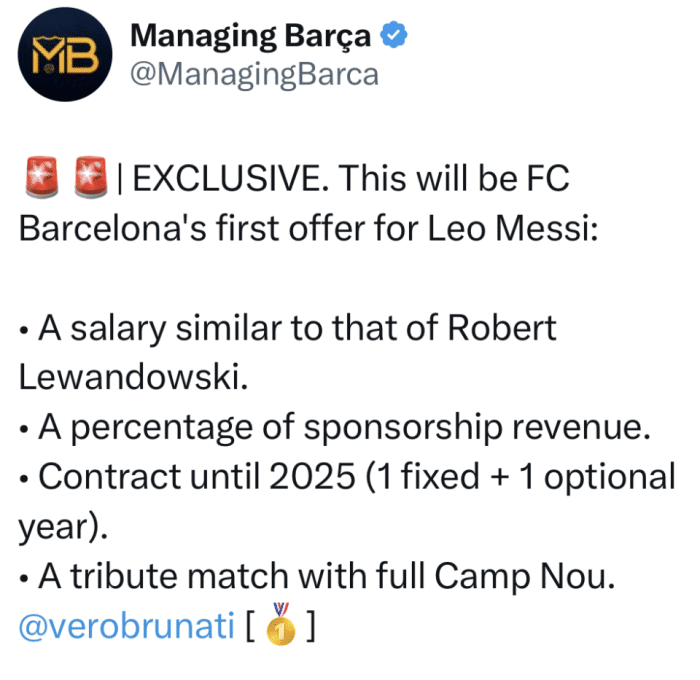This screenshot has height=680, width=700.
Task: Open the Managing Barça display name
Action: point(250,37)
